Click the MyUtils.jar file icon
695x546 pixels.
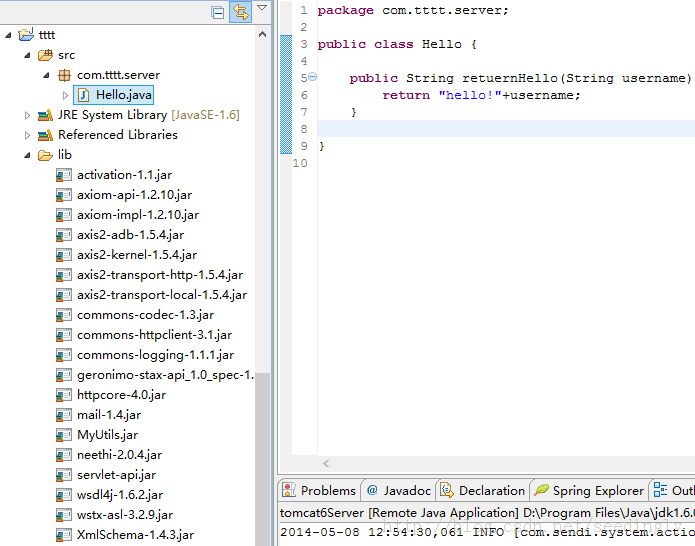[64, 435]
